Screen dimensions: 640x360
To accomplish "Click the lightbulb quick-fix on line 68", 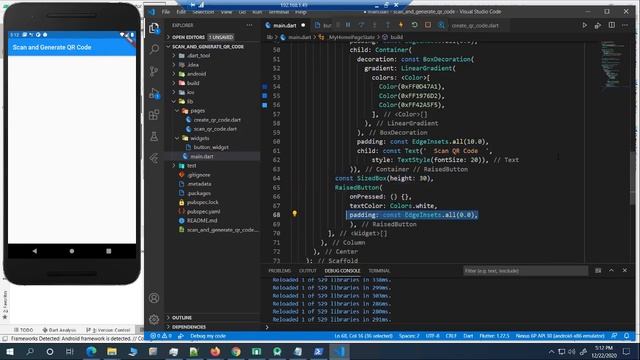I will tap(294, 213).
